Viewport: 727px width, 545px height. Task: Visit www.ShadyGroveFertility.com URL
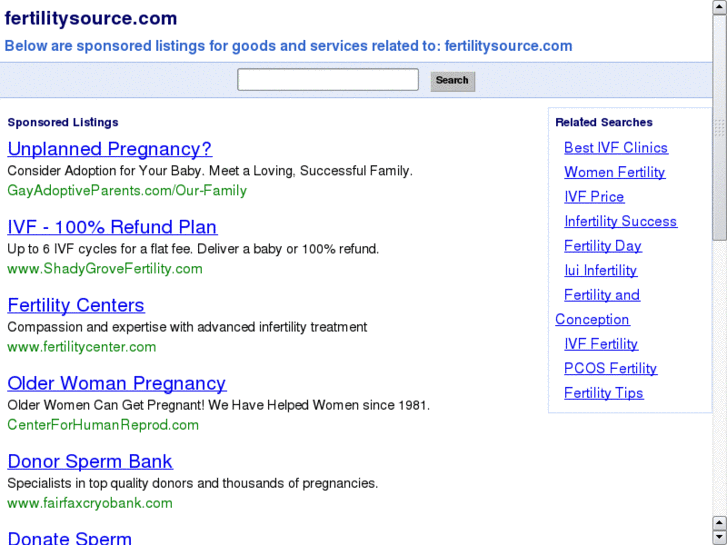[x=105, y=269]
